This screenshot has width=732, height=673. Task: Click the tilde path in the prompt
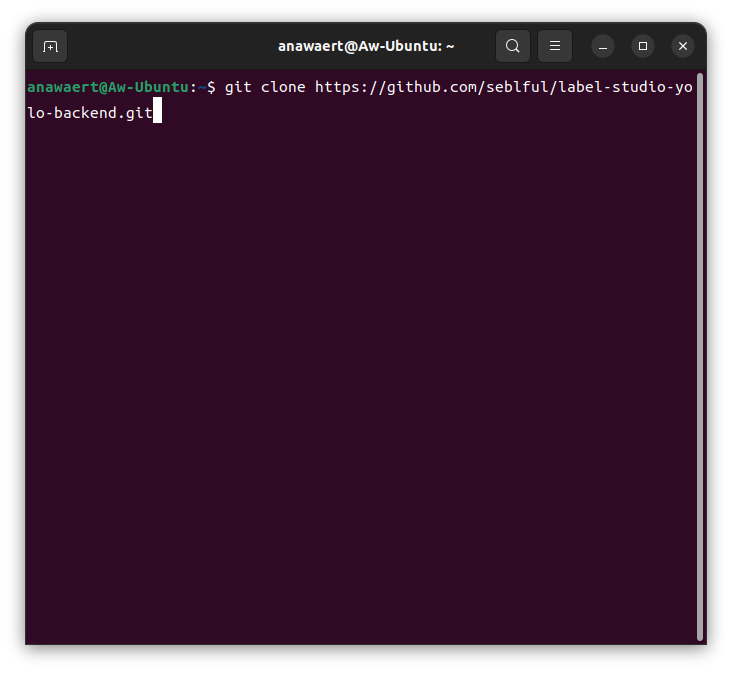[x=201, y=87]
